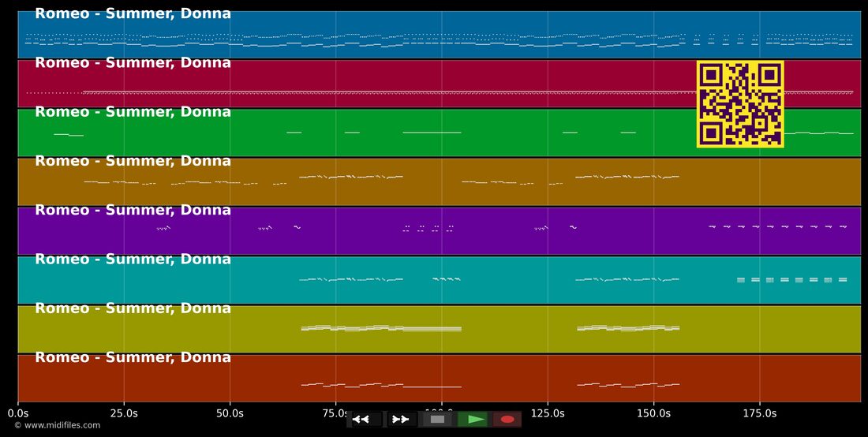Select the green track label Romeo - Summer, Donna
This screenshot has height=437, width=868.
click(x=133, y=112)
